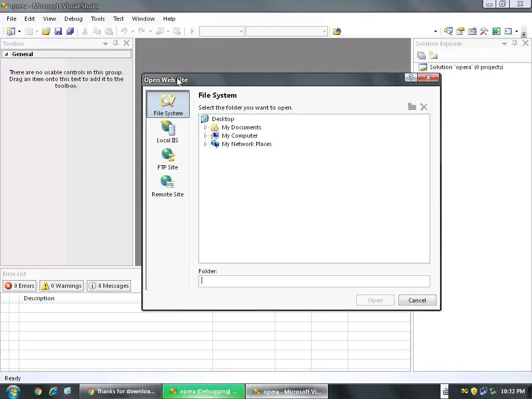
Task: Pin the Solution Explorer panel
Action: pyautogui.click(x=515, y=43)
